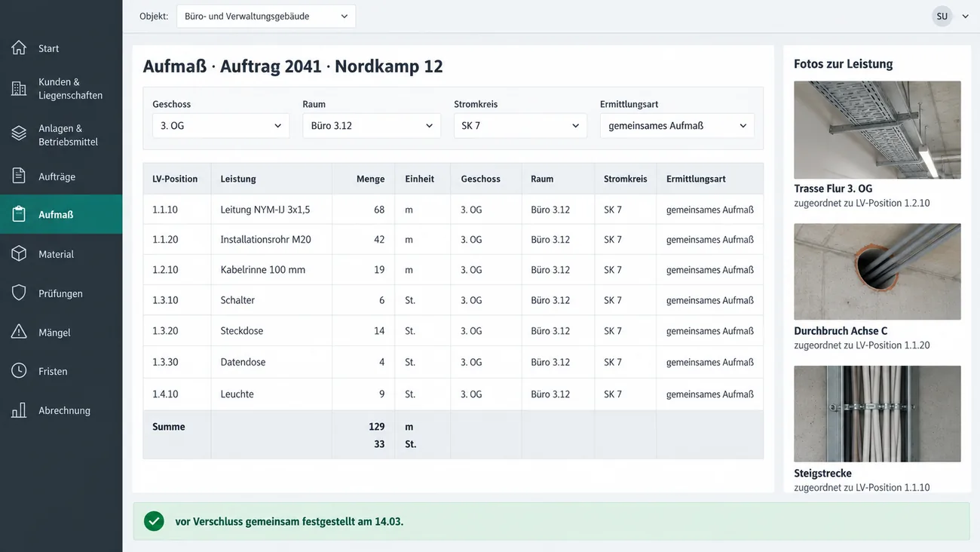980x552 pixels.
Task: Click the Fristen clock icon
Action: click(x=19, y=371)
